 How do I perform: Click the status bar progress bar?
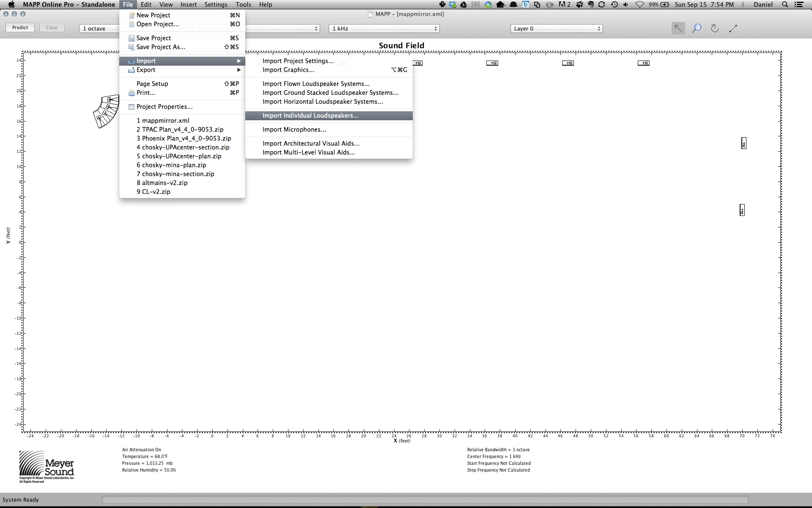425,500
